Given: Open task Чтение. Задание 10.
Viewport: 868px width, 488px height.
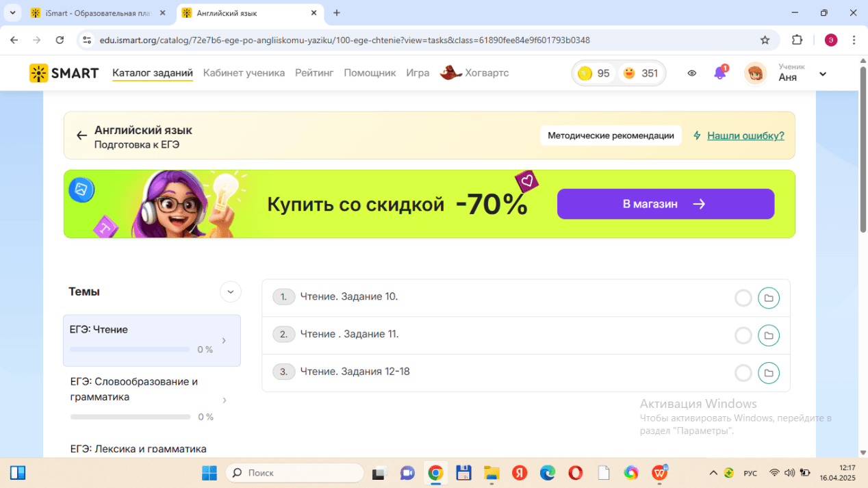Looking at the screenshot, I should point(349,297).
